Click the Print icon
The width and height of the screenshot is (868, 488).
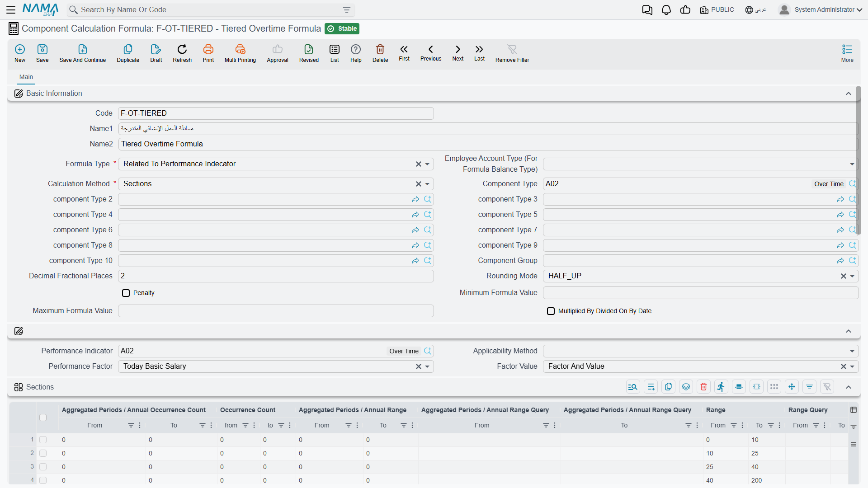(x=208, y=49)
